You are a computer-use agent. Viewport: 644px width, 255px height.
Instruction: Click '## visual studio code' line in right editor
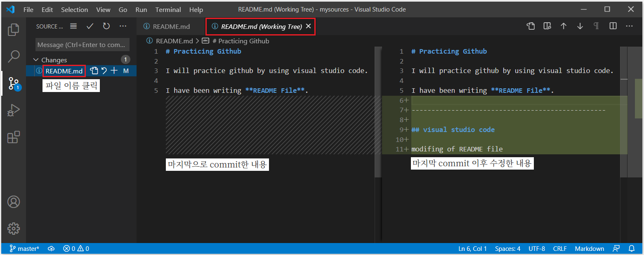(x=453, y=130)
